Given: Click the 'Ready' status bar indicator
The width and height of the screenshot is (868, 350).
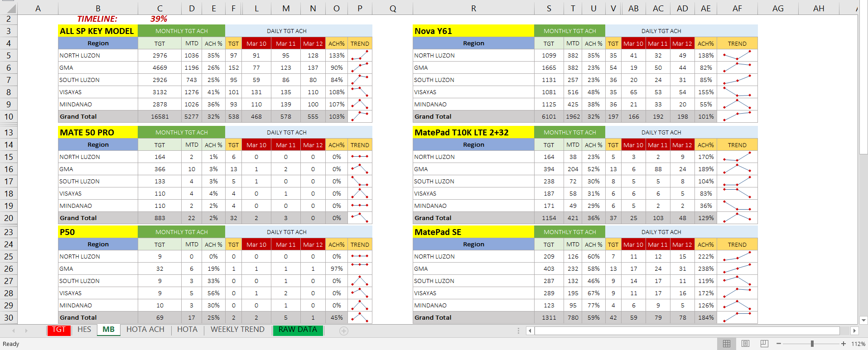Looking at the screenshot, I should click(x=11, y=344).
